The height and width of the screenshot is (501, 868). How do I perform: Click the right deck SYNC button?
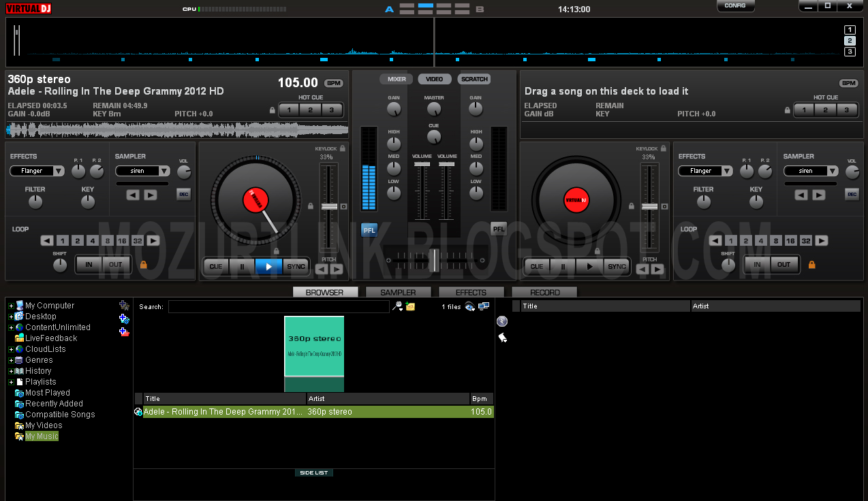click(x=617, y=266)
